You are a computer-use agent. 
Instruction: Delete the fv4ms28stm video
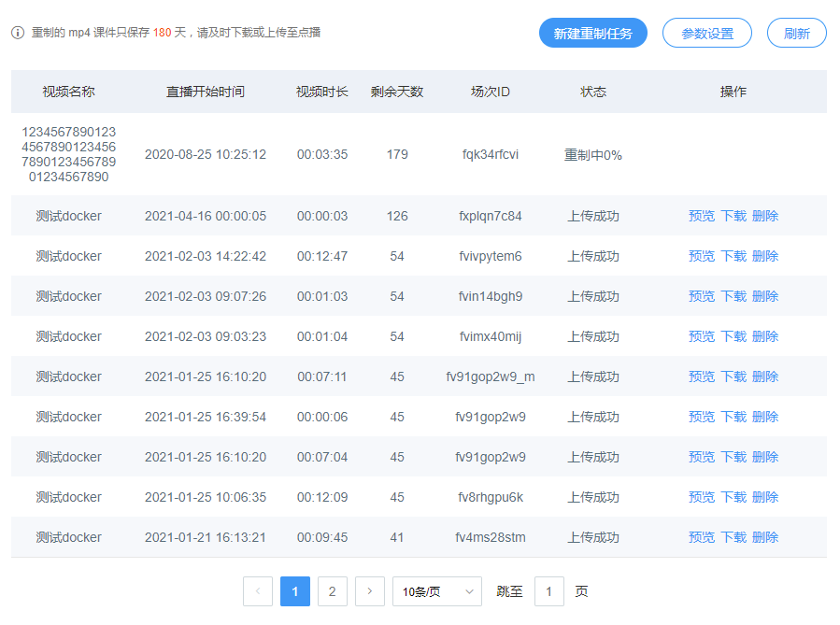click(x=765, y=537)
